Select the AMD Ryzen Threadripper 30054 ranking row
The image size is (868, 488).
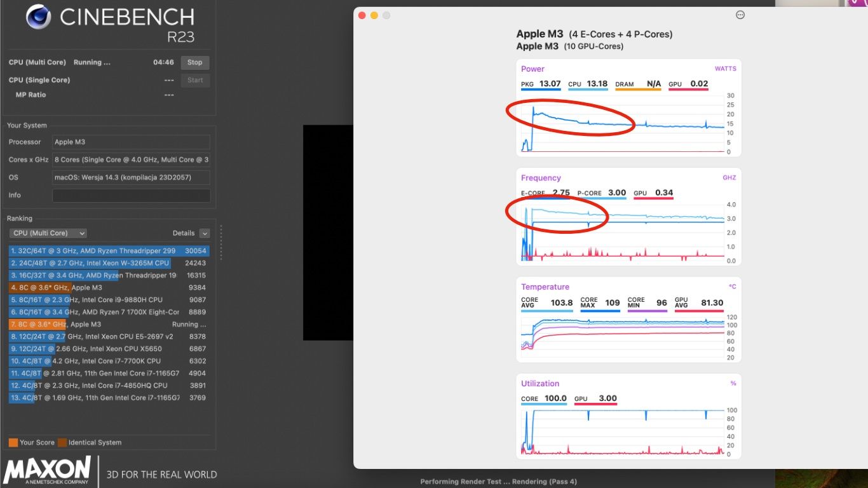tap(109, 251)
